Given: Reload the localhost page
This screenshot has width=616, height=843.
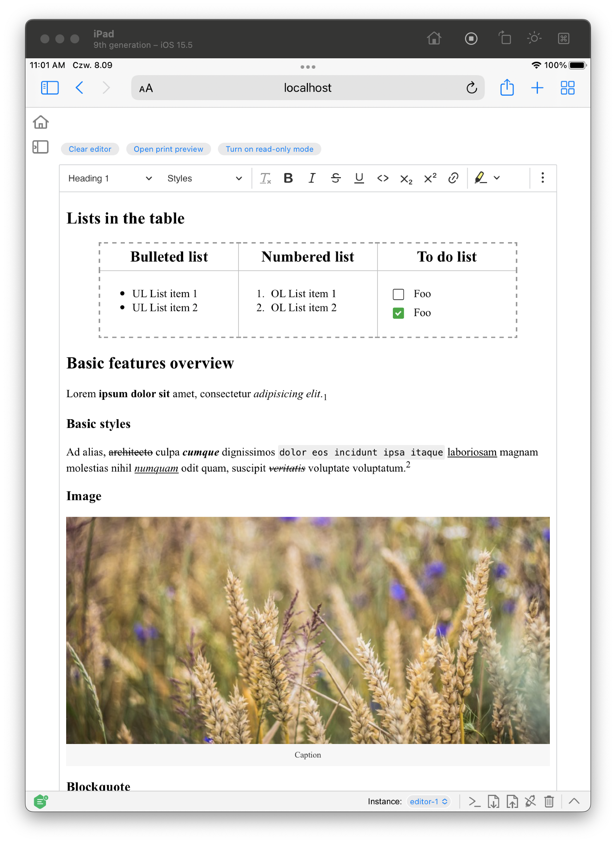Looking at the screenshot, I should (471, 88).
